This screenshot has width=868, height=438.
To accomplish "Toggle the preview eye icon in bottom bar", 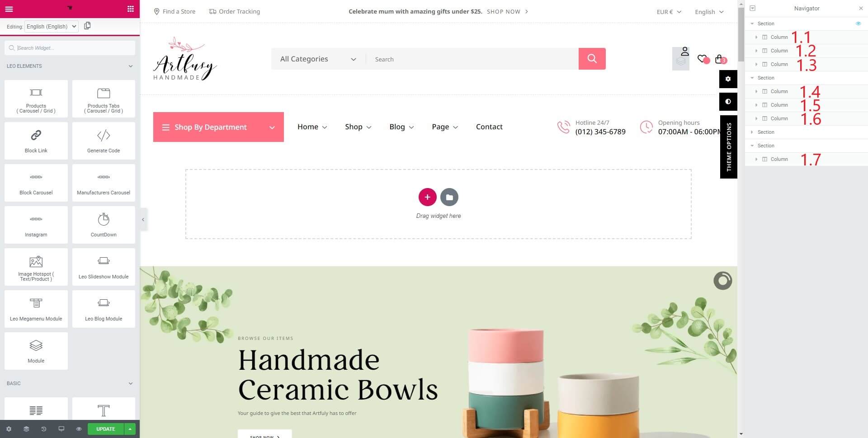I will point(79,429).
